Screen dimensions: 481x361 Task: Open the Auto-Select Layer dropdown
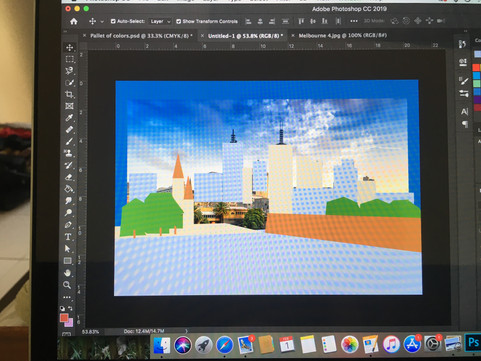160,21
